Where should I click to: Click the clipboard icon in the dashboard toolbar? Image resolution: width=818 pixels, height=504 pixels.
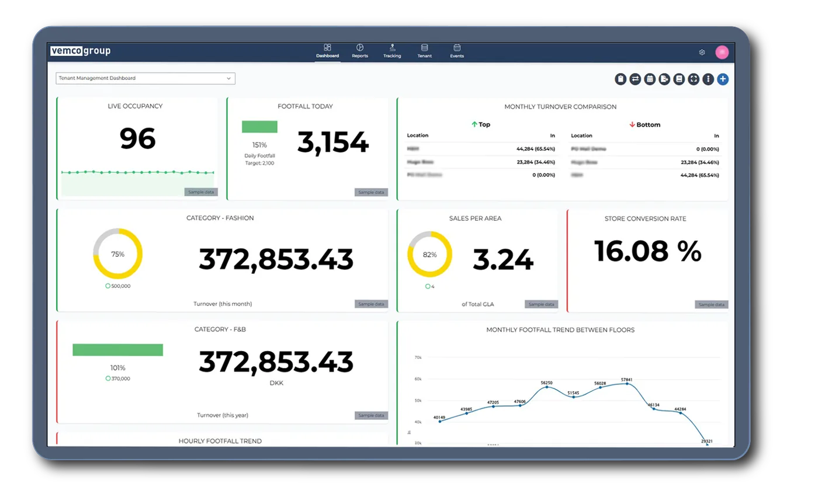tap(621, 79)
